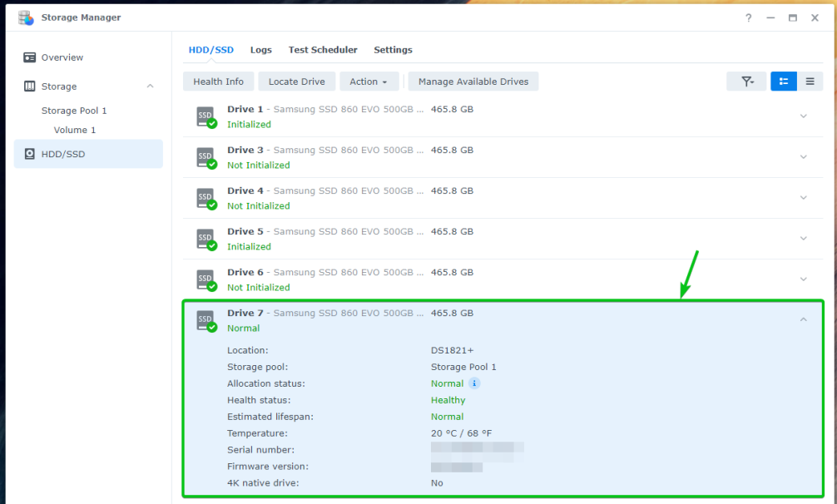Collapse Drive 7 details chevron
The image size is (837, 504).
click(803, 319)
